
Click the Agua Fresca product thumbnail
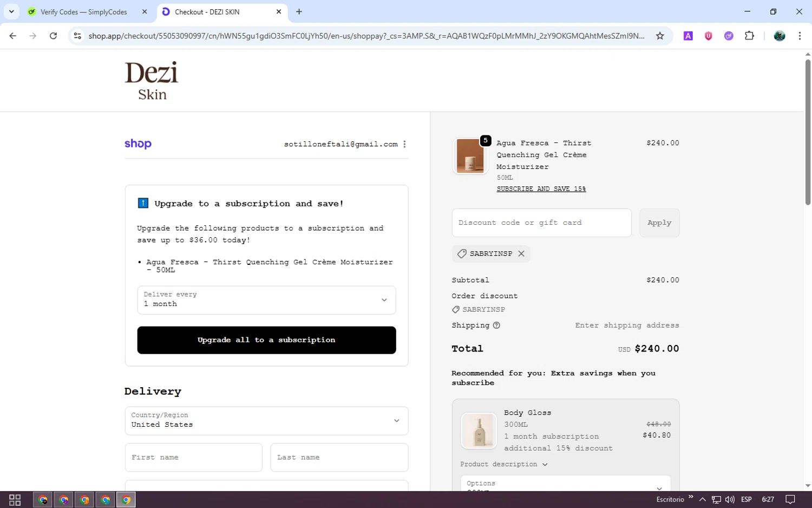470,156
